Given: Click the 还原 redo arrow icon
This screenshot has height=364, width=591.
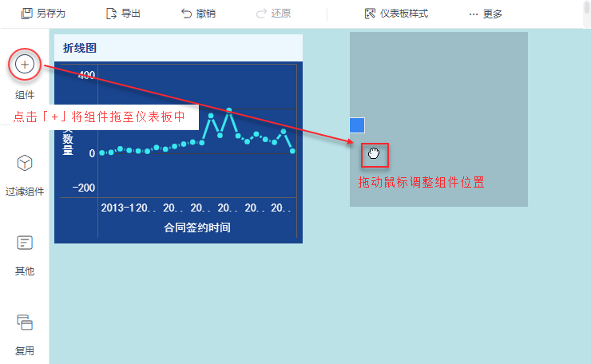Looking at the screenshot, I should pos(261,14).
